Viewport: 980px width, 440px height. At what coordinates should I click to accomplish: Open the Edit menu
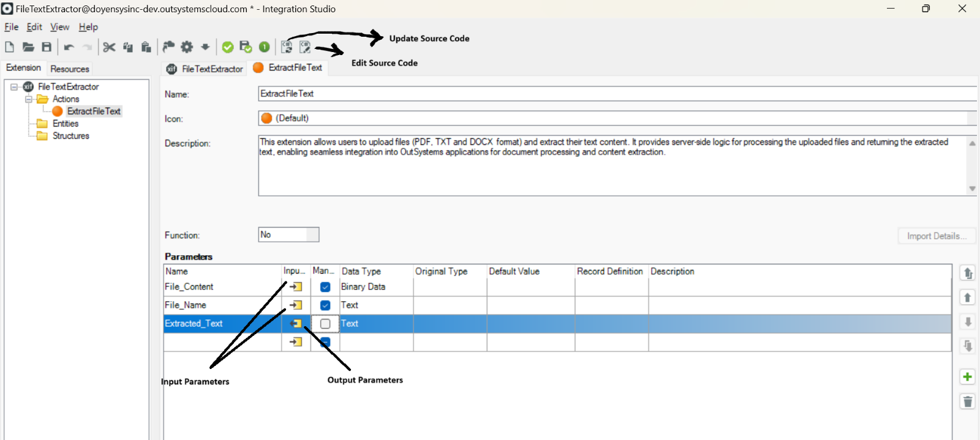tap(34, 27)
